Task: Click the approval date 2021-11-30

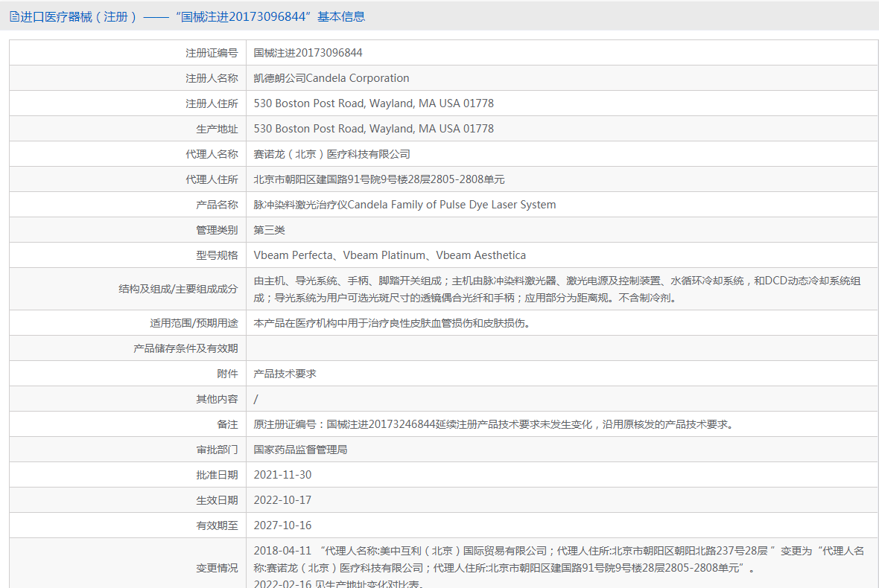Action: point(282,475)
